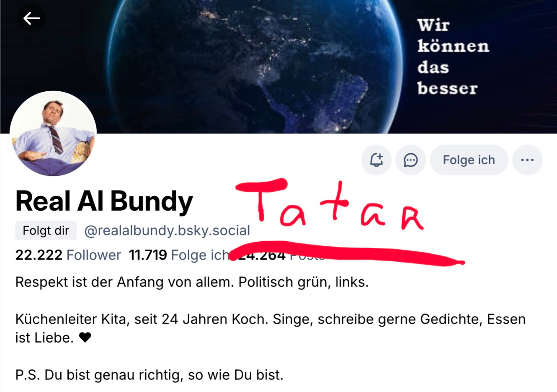Click the bio line 'Respekt ist der Anfang'
Image resolution: width=557 pixels, height=392 pixels.
click(192, 282)
